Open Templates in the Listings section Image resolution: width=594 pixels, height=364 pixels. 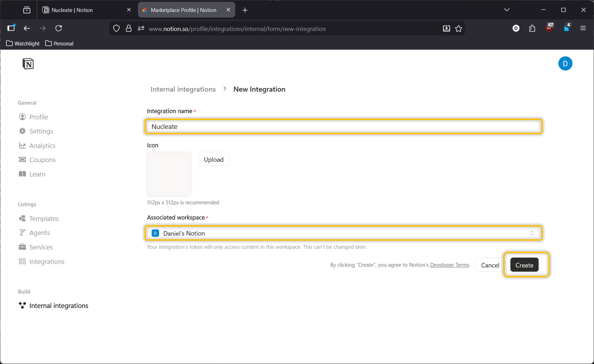[x=44, y=218]
